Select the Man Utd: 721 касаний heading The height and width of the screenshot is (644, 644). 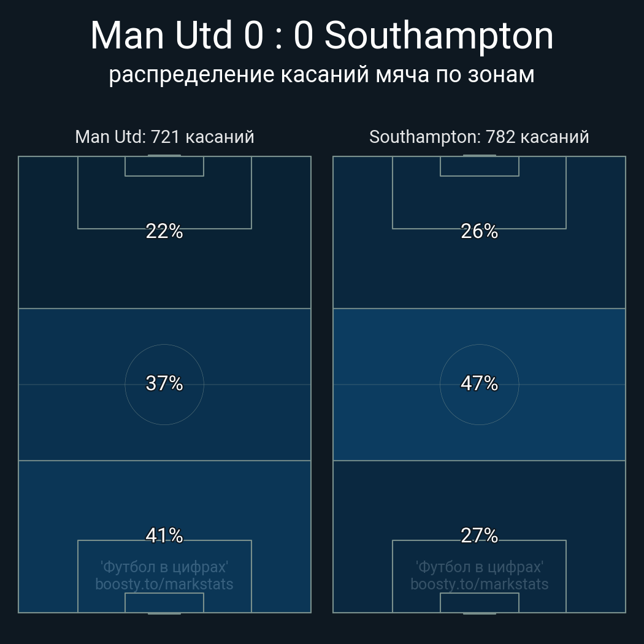click(x=164, y=137)
